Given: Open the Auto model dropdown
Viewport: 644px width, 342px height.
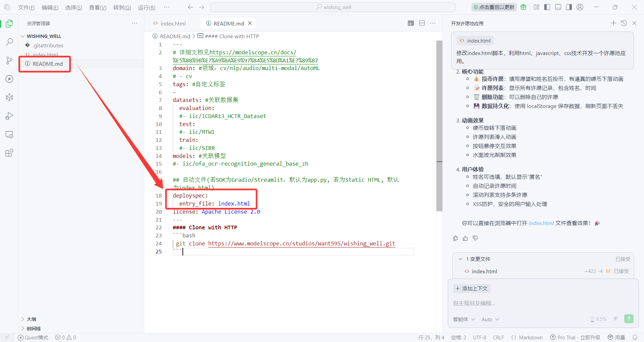Looking at the screenshot, I should tap(490, 320).
